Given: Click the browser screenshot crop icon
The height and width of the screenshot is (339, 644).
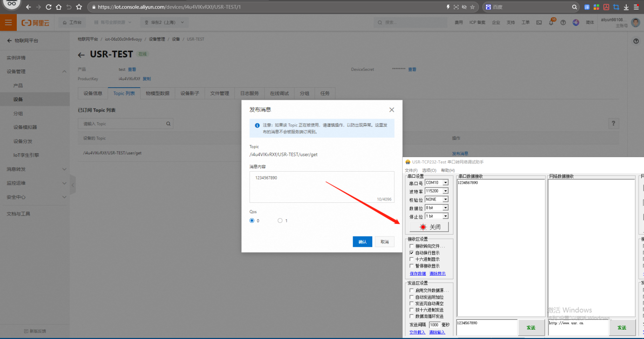Looking at the screenshot, I should click(616, 7).
